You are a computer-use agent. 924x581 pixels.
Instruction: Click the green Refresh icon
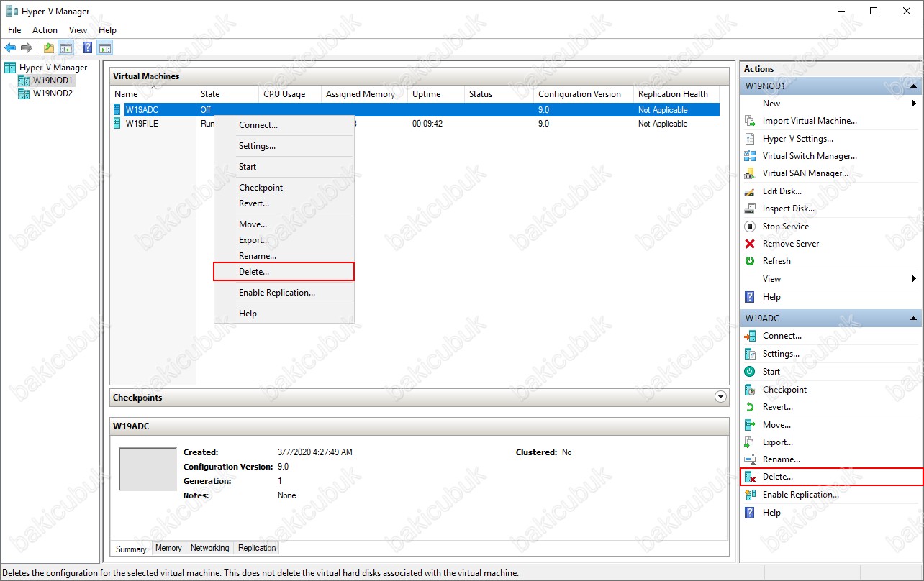[x=749, y=261]
